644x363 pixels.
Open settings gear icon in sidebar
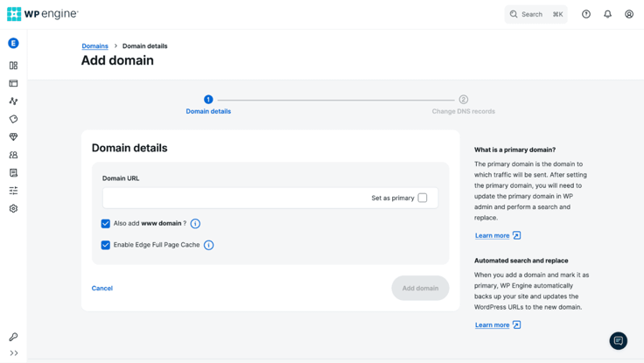[x=13, y=208]
